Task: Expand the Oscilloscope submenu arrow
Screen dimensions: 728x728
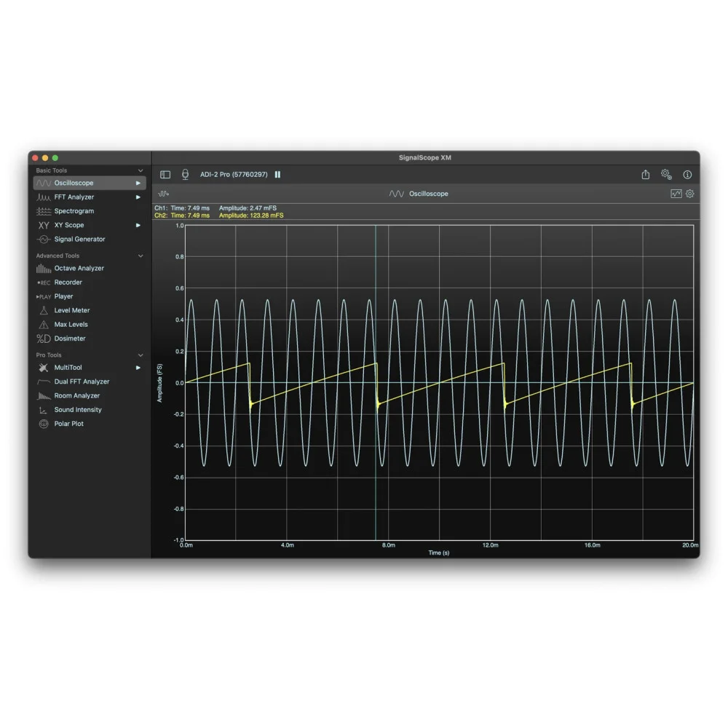Action: 138,183
